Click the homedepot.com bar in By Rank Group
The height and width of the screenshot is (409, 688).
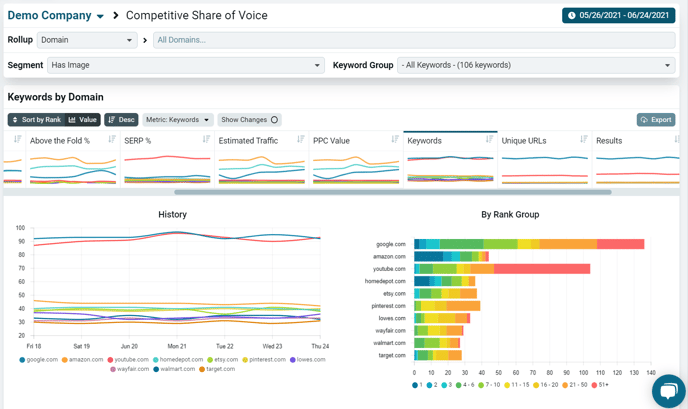pos(444,281)
